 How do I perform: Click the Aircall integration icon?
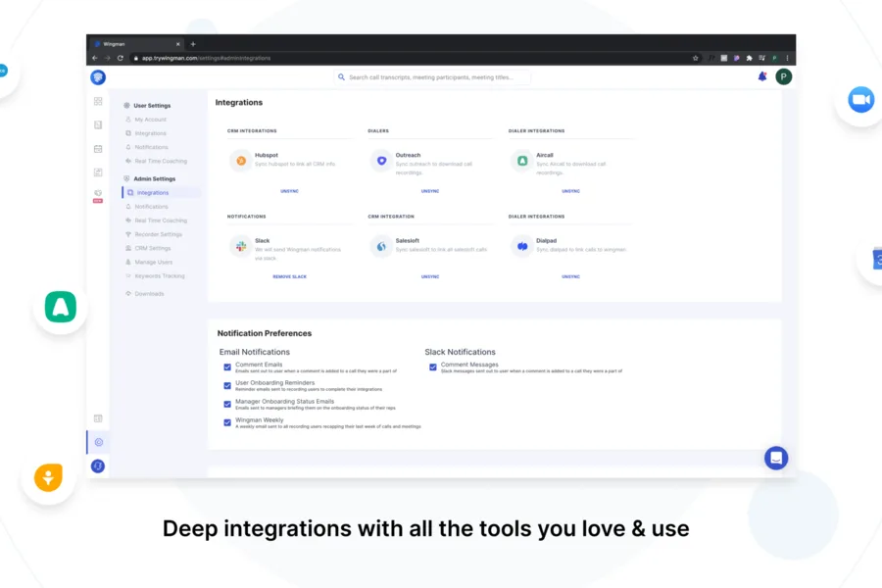(x=522, y=161)
